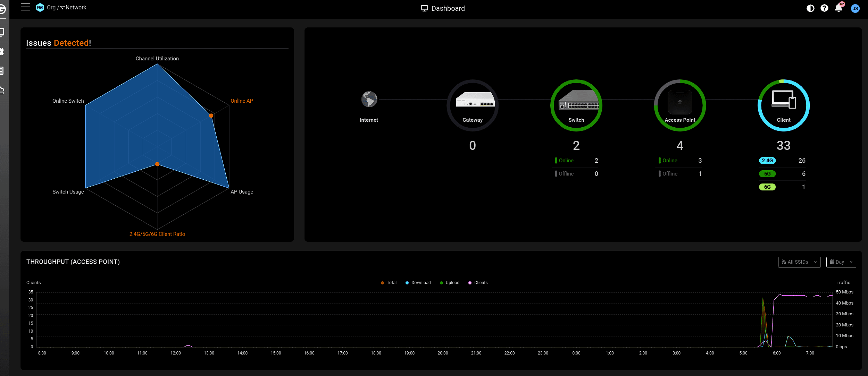This screenshot has width=868, height=376.
Task: Click the Org breadcrumb link
Action: (x=51, y=7)
